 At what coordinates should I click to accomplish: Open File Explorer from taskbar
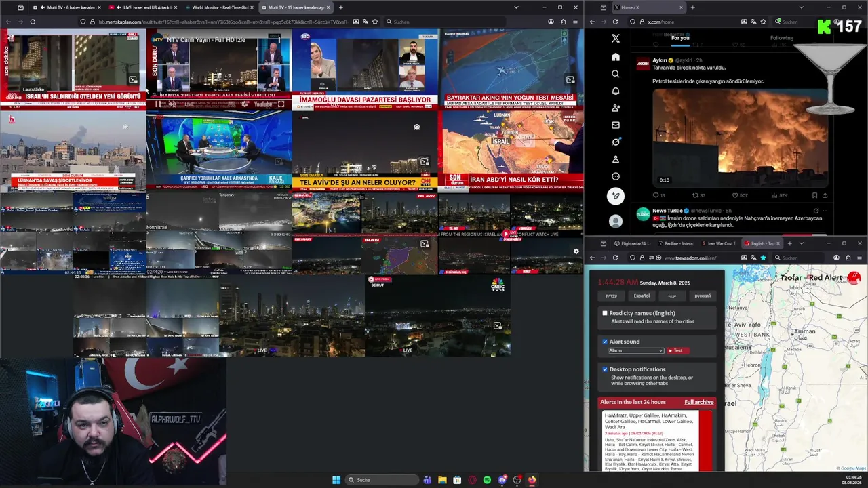coord(442,480)
